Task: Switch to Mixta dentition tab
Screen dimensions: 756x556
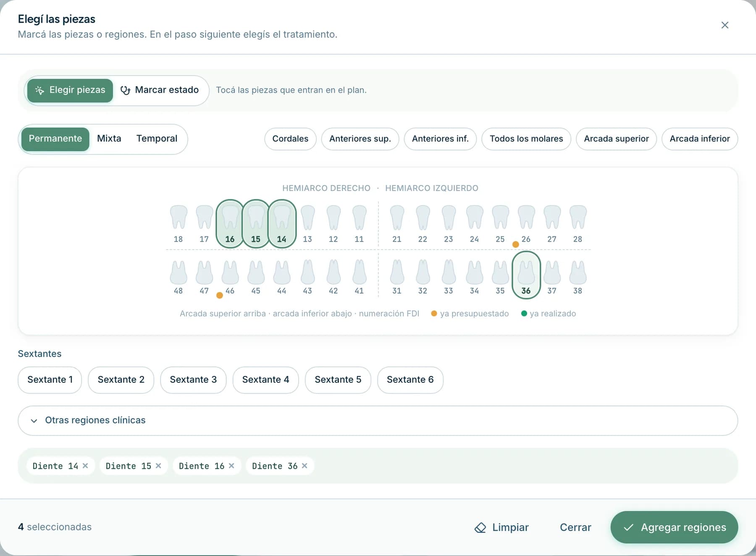Action: 109,139
